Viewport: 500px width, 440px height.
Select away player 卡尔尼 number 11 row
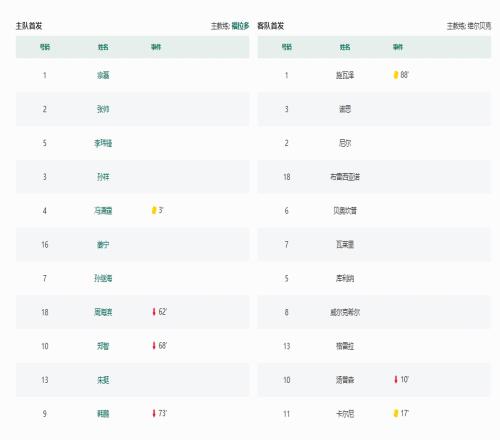pos(374,414)
